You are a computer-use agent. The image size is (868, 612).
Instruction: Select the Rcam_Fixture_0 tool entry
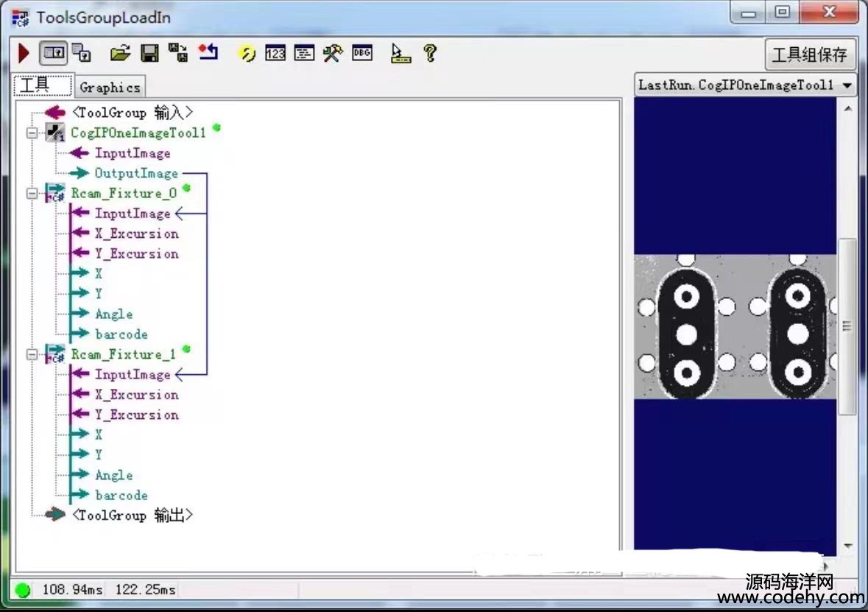(124, 193)
